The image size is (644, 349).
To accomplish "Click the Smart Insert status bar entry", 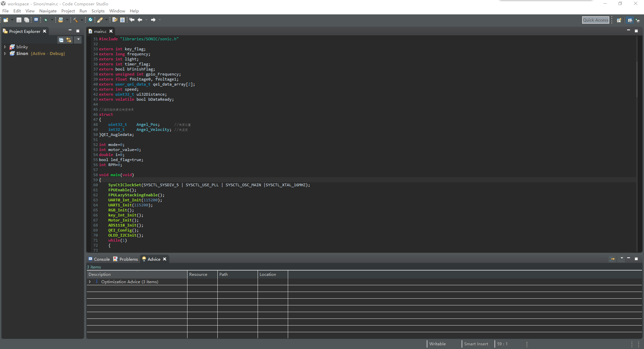I will coord(476,344).
